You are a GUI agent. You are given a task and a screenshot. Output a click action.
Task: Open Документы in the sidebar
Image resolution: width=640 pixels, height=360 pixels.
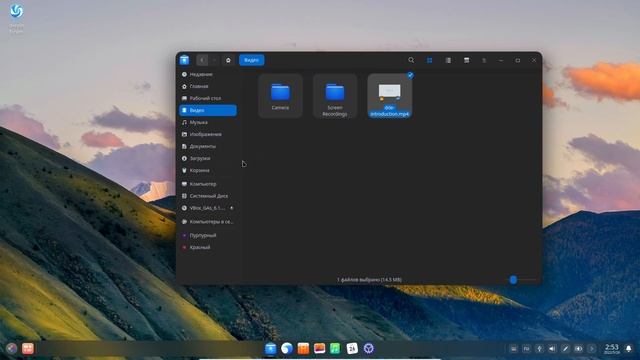coord(208,146)
